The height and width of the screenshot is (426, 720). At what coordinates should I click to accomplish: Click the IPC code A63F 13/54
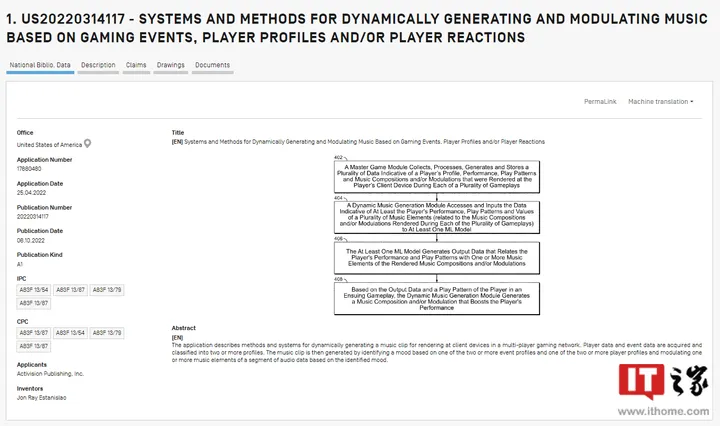point(34,290)
